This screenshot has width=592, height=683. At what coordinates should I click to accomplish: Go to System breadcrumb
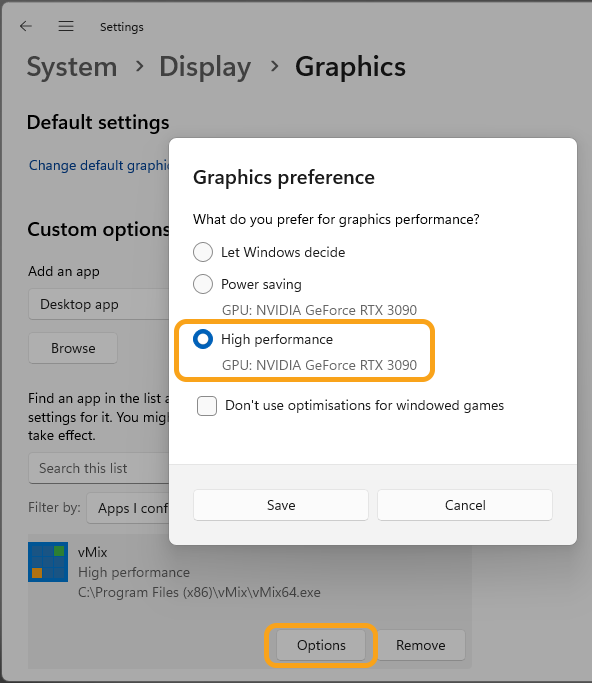point(72,67)
